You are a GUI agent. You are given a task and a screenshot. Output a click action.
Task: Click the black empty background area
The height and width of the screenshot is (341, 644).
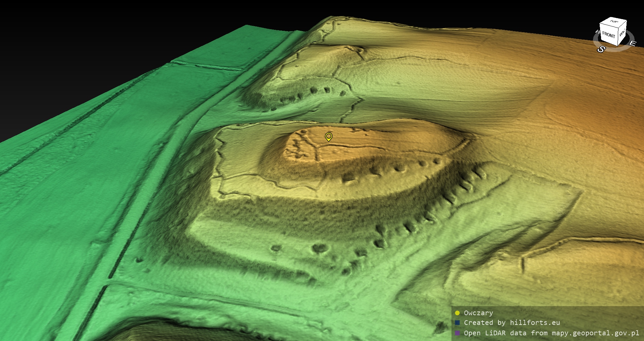click(x=101, y=34)
